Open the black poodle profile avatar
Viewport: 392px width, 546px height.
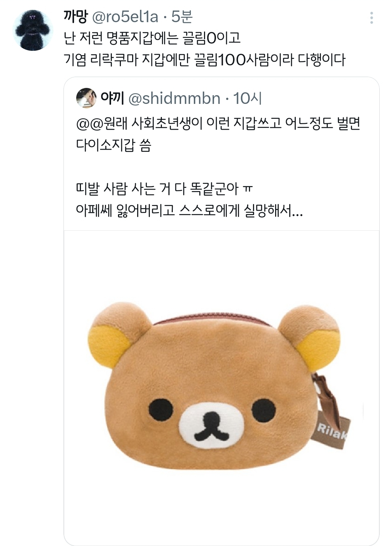tap(33, 30)
